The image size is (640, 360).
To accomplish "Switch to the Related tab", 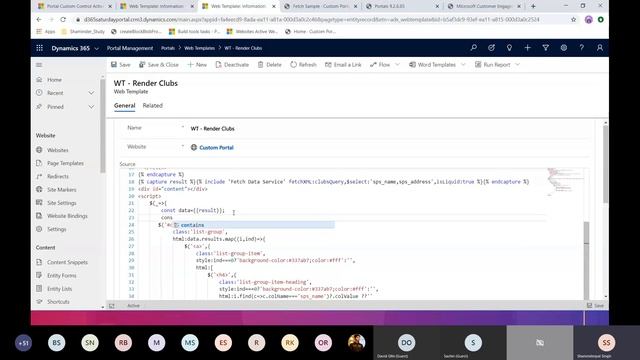I will (153, 105).
